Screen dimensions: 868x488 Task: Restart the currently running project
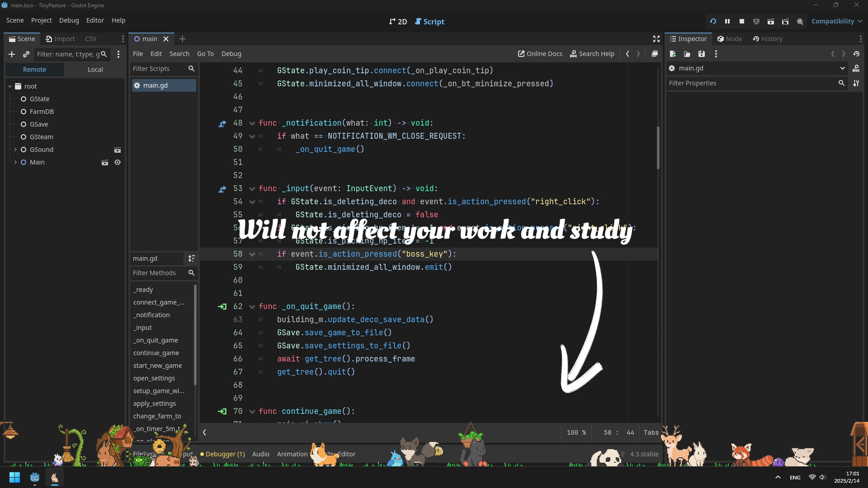click(x=713, y=21)
